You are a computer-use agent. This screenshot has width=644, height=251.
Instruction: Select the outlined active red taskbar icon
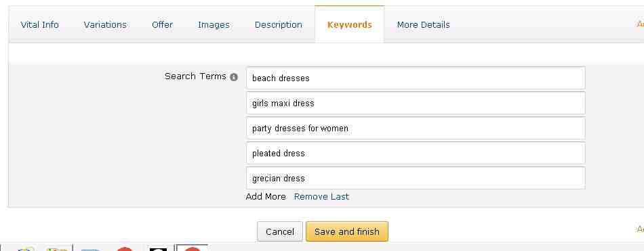tap(192, 248)
